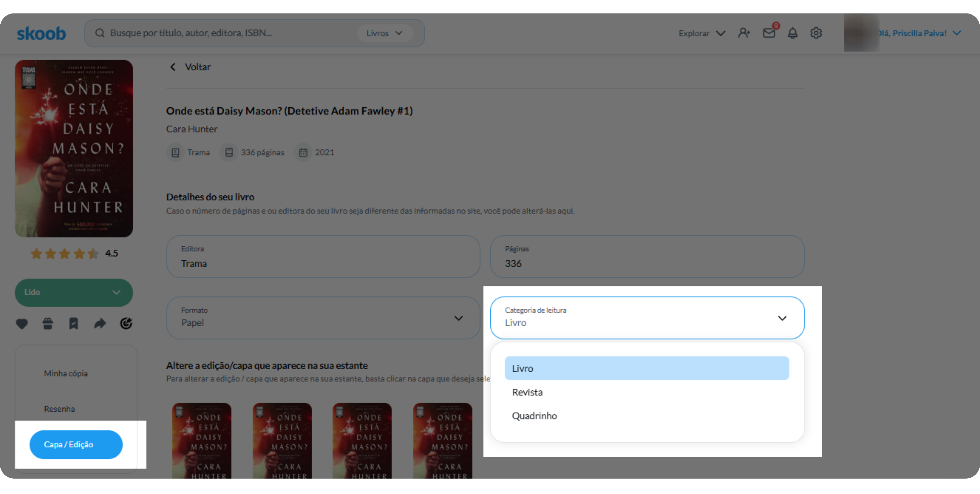Image resolution: width=980 pixels, height=494 pixels.
Task: Select Revista in the category list
Action: tap(647, 392)
